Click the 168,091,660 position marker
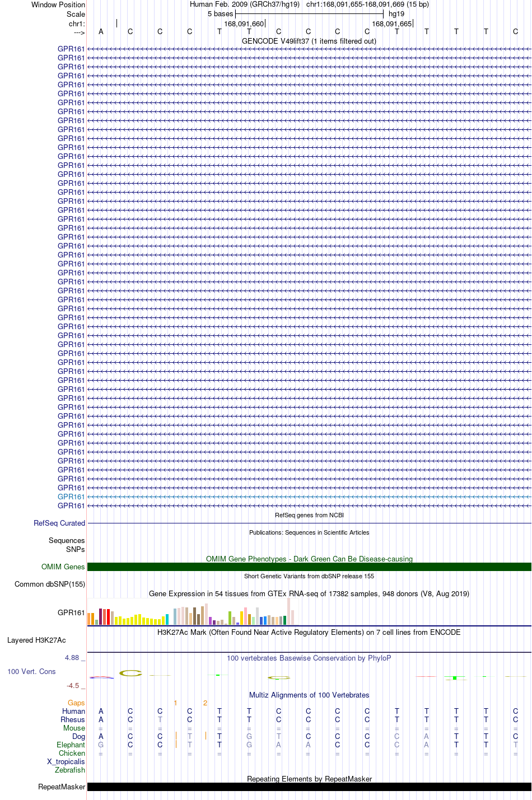Viewport: 532px width, 800px height. (x=244, y=24)
